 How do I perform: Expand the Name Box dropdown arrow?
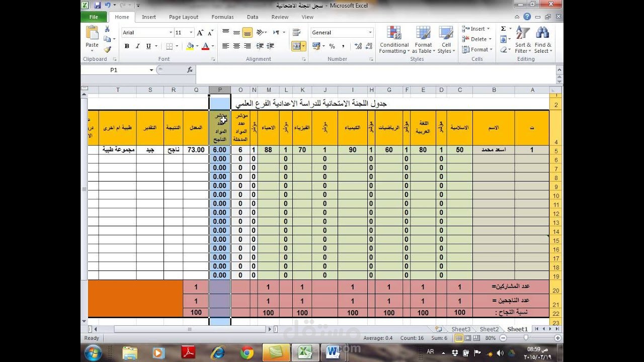(x=151, y=70)
